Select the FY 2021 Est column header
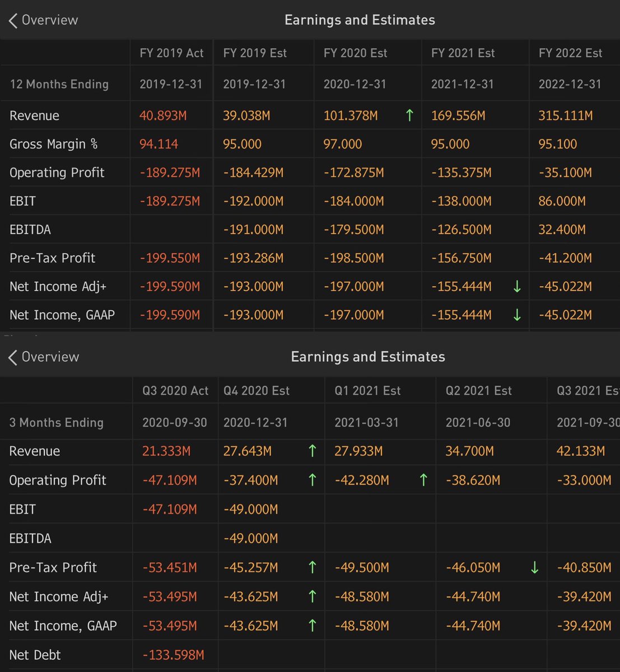The width and height of the screenshot is (620, 672). (463, 53)
